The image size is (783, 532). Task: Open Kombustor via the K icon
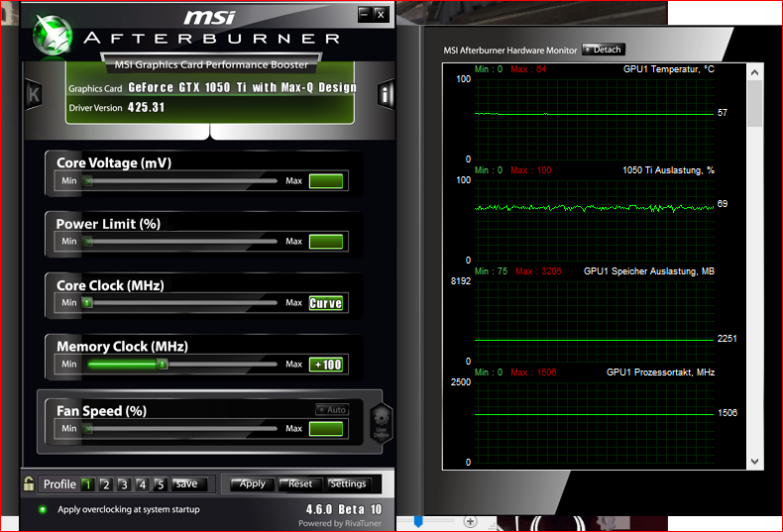33,94
